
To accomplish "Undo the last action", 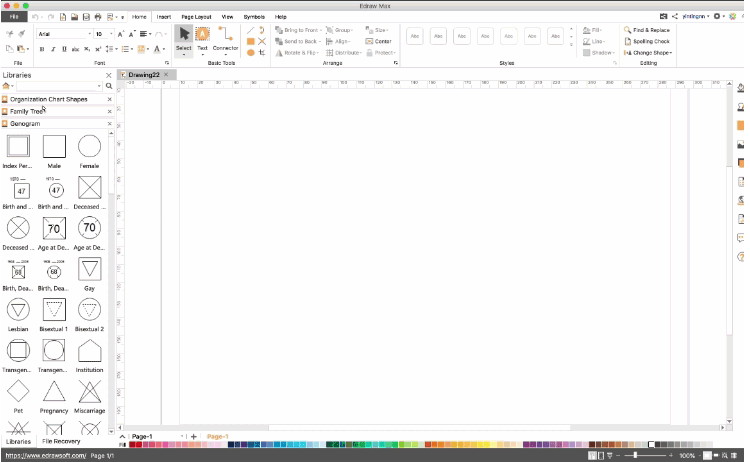I will pos(35,17).
